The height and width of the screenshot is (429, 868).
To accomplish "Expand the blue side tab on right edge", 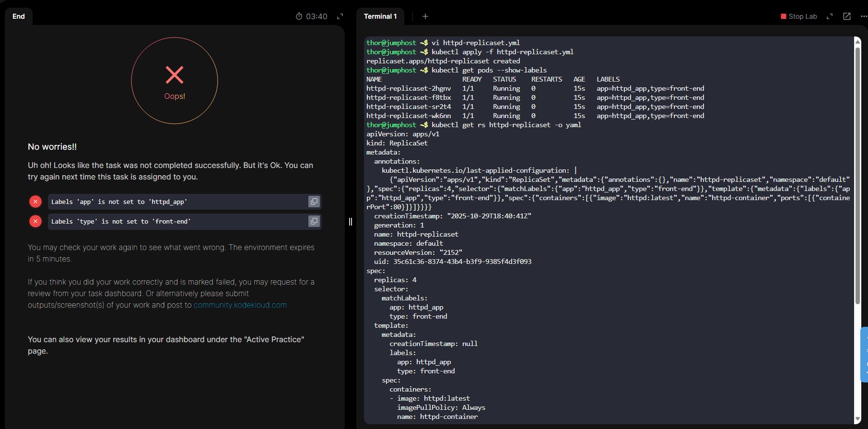I will coord(864,355).
